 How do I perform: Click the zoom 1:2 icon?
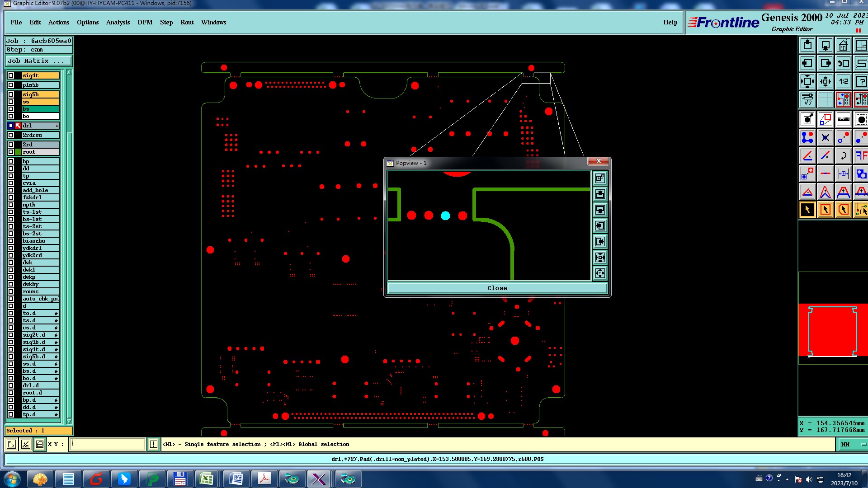tap(843, 82)
